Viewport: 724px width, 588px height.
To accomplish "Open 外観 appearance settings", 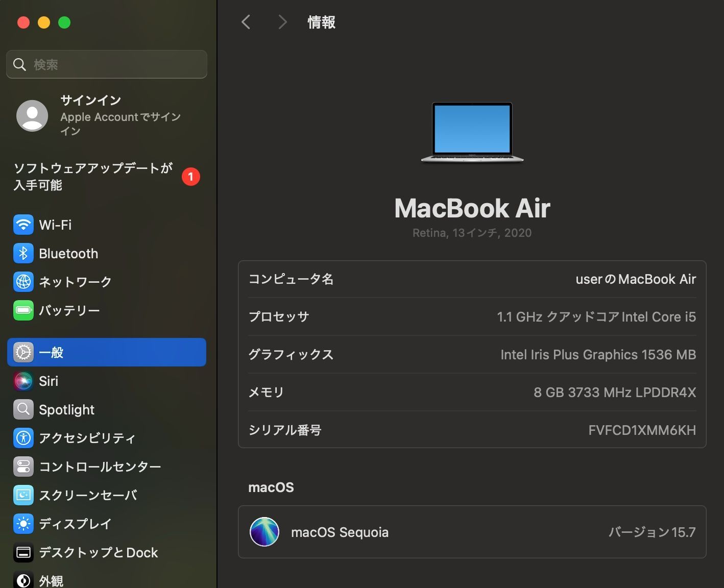I will coord(51,581).
